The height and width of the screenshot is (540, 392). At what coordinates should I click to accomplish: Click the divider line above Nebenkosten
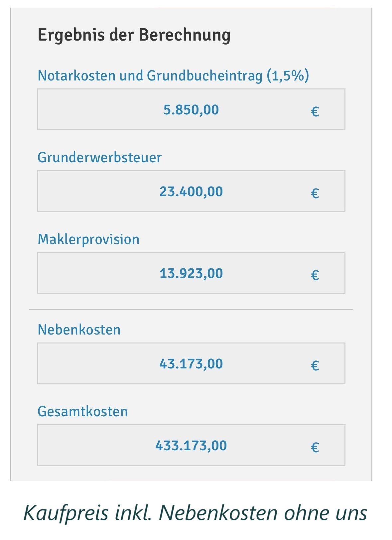191,309
